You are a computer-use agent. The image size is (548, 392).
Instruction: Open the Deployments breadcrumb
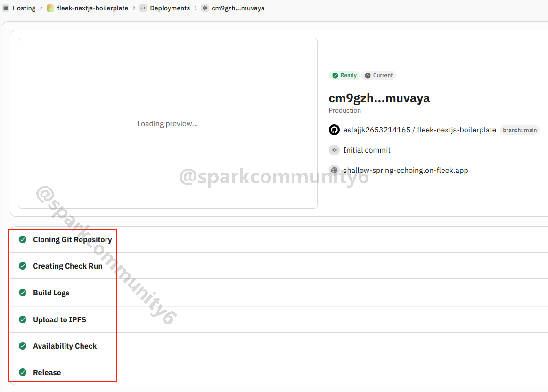click(170, 8)
